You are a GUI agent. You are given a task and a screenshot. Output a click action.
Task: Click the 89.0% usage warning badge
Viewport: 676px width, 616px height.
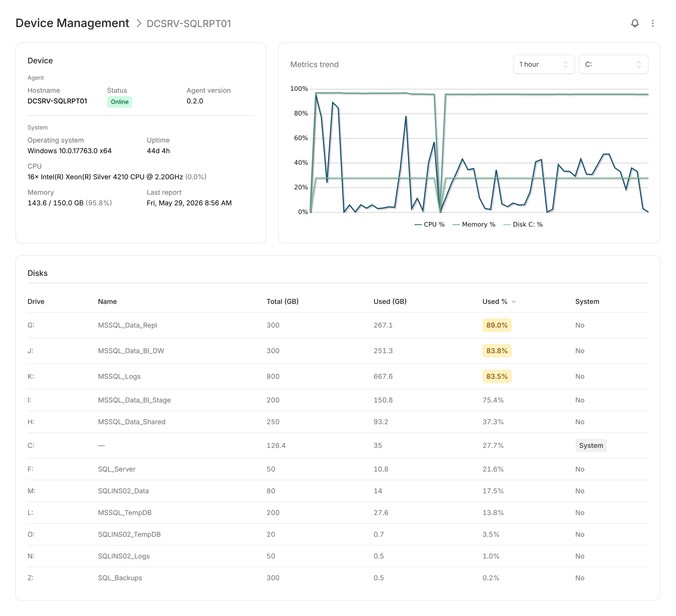coord(497,325)
